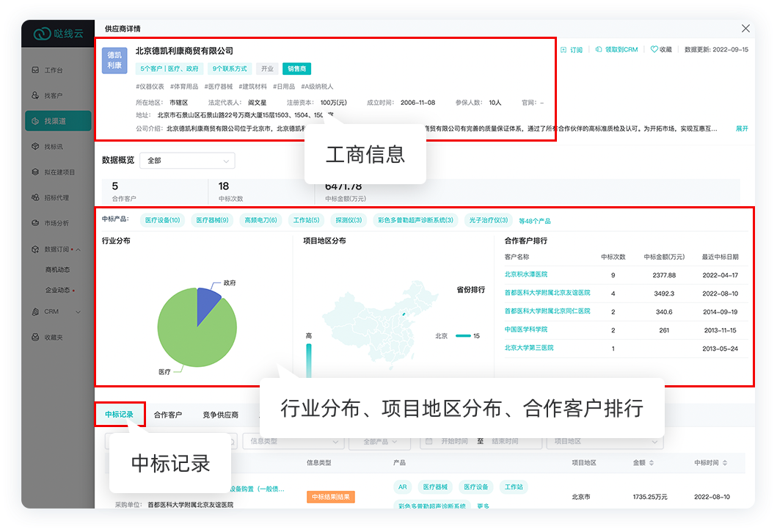777x532 pixels.
Task: Click the 订阅 subscribe icon
Action: 563,50
